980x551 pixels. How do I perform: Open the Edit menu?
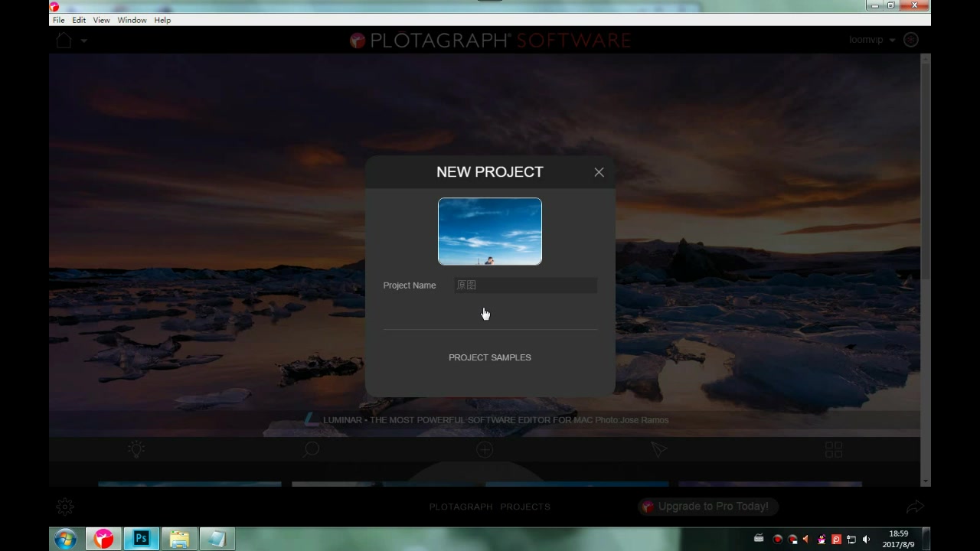point(79,20)
